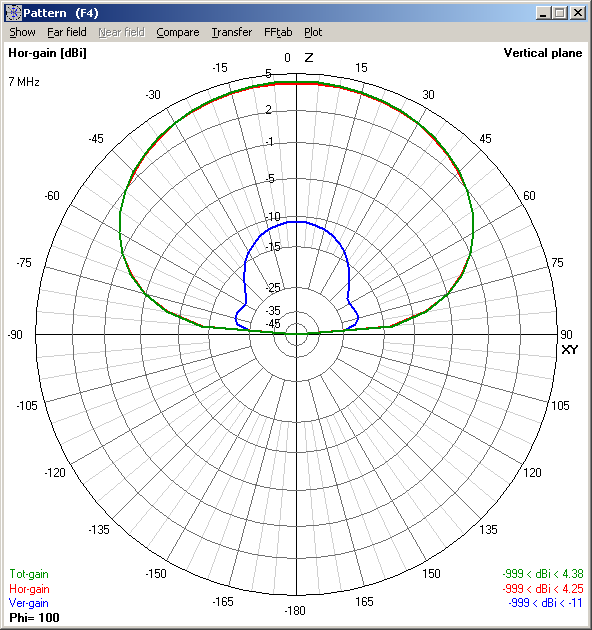Click the Tot-gain max value 4.38 readout

point(543,574)
